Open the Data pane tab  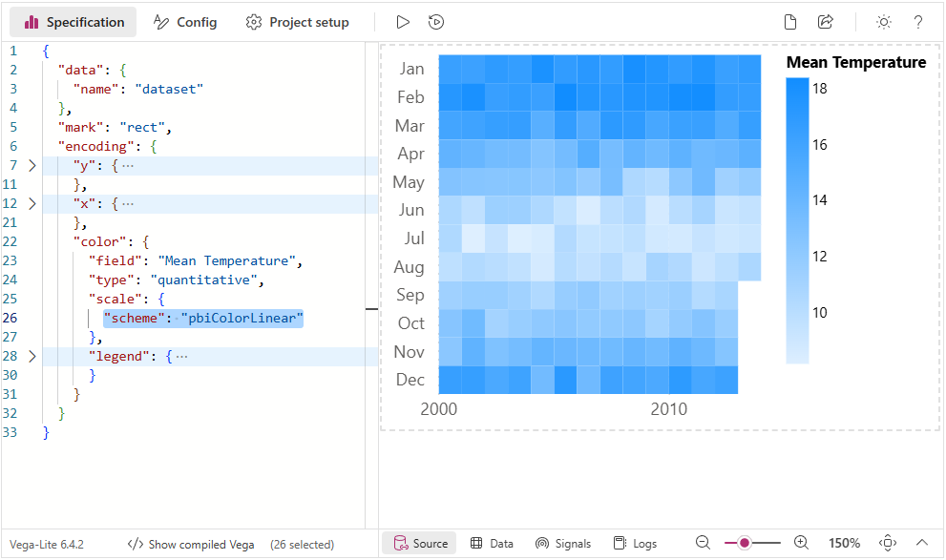[x=492, y=543]
